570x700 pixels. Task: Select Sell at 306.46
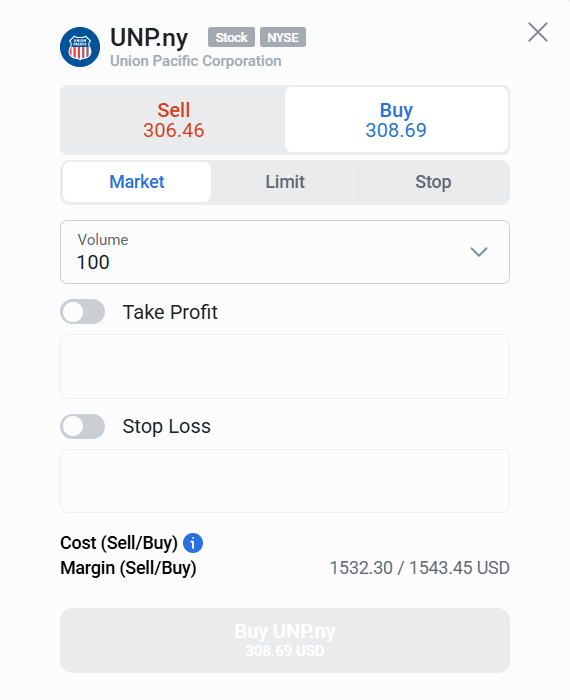pyautogui.click(x=173, y=120)
